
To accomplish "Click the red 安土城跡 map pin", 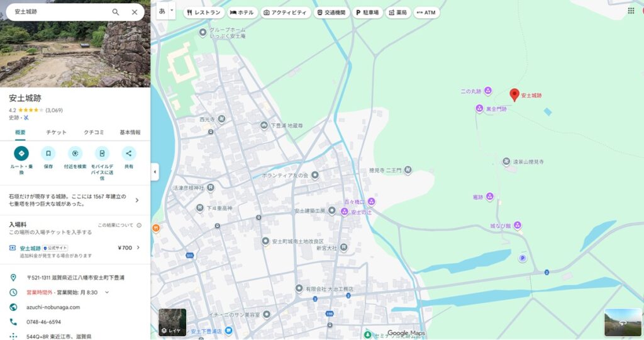I will pos(514,94).
